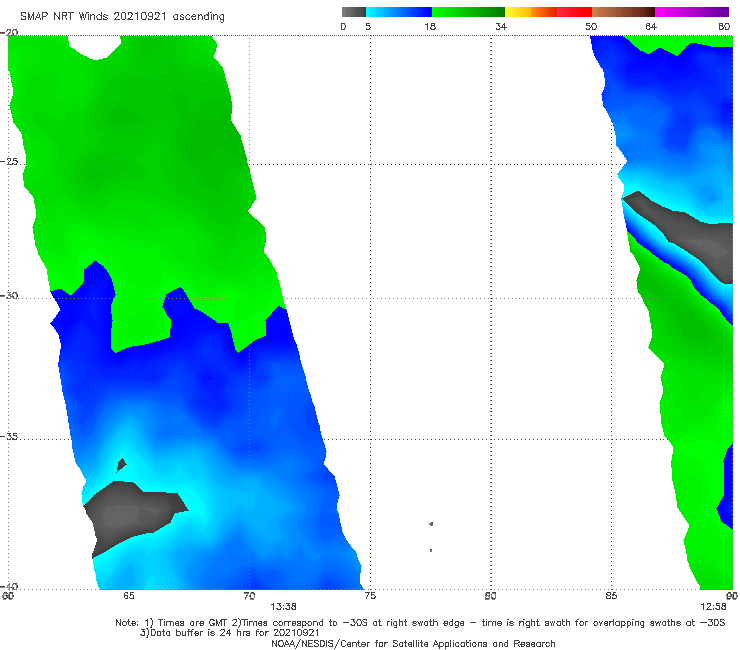Image resolution: width=740 pixels, height=650 pixels.
Task: Click the longitude label '85'
Action: tap(611, 596)
